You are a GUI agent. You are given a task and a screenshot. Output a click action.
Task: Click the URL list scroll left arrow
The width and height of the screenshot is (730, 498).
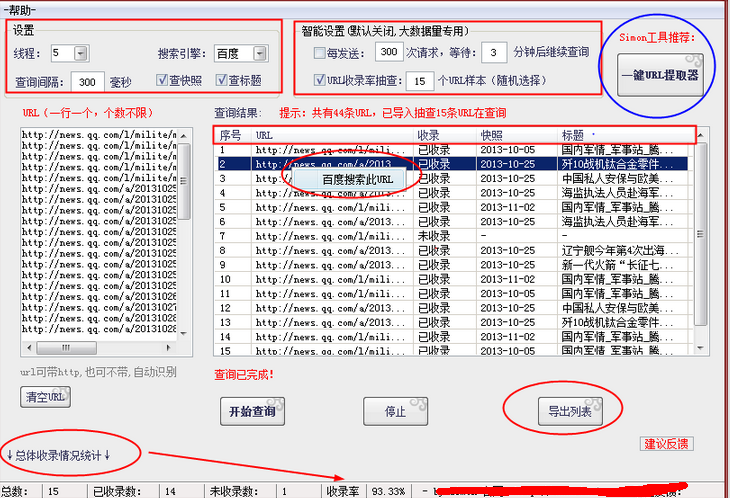coord(30,347)
